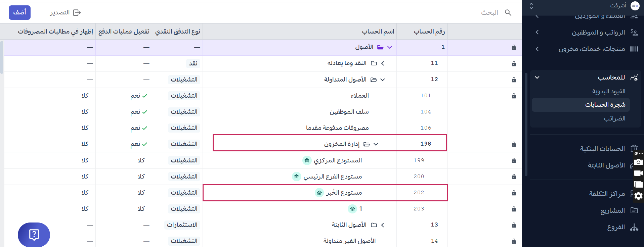
Task: Collapse the الأصول account tree node
Action: pyautogui.click(x=389, y=47)
